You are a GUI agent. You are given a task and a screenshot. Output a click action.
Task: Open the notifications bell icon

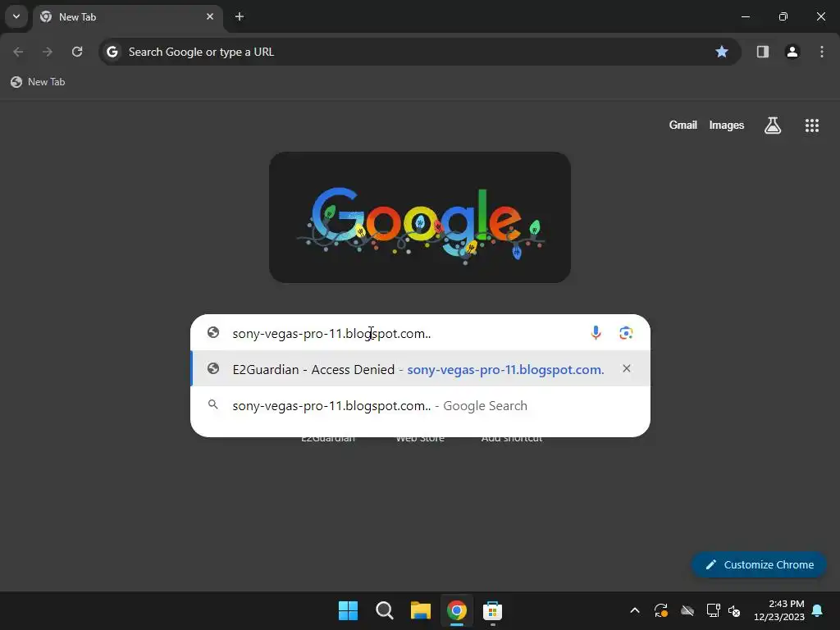[x=818, y=610]
